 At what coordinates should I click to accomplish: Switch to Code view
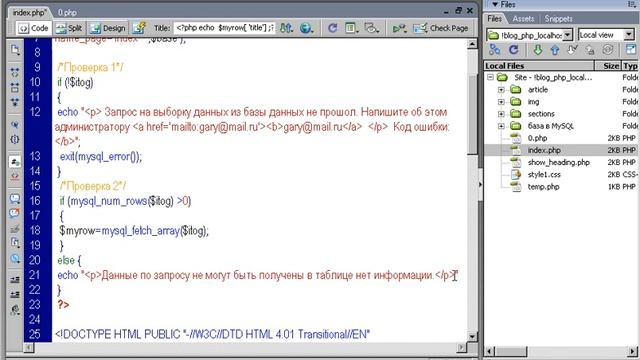point(34,28)
